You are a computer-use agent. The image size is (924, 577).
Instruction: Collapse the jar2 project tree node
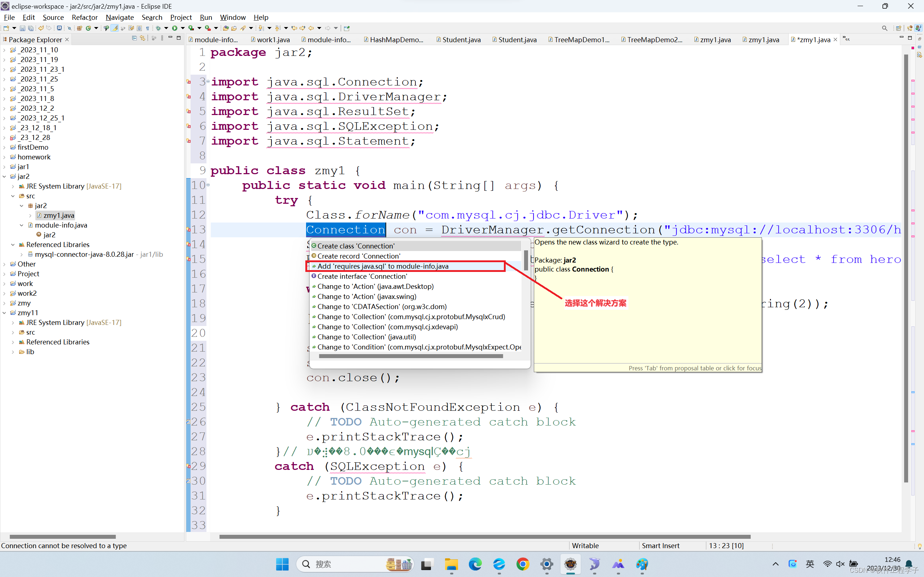4,176
